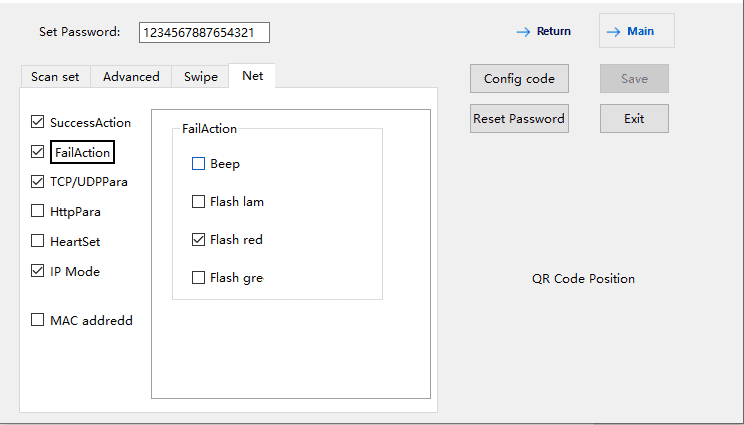This screenshot has width=744, height=425.
Task: Disable the TCP/UDPPara checkbox
Action: click(x=38, y=182)
